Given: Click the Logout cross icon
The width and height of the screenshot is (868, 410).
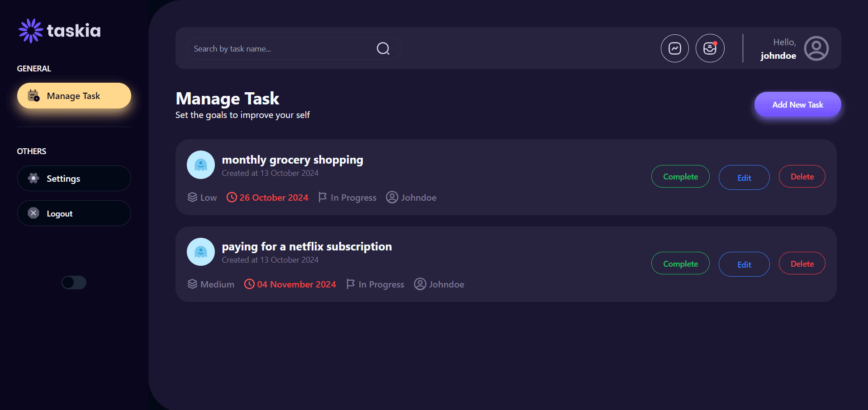Looking at the screenshot, I should click(33, 213).
